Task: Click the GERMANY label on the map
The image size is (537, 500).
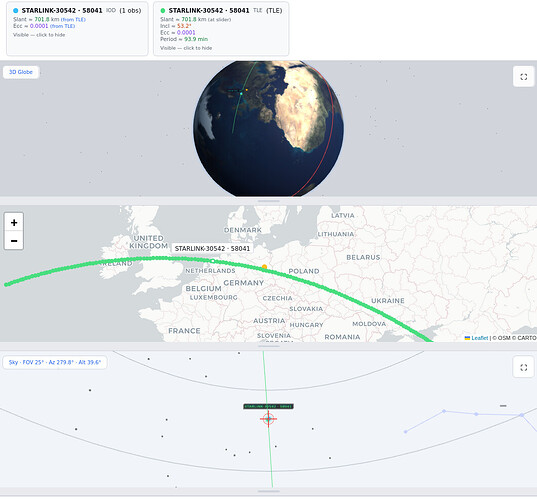Action: 244,283
